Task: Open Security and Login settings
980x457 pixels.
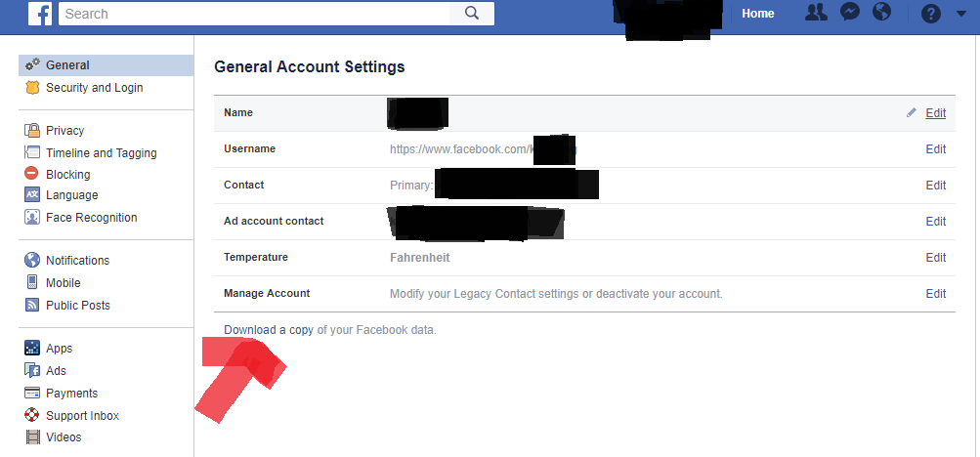Action: click(95, 88)
